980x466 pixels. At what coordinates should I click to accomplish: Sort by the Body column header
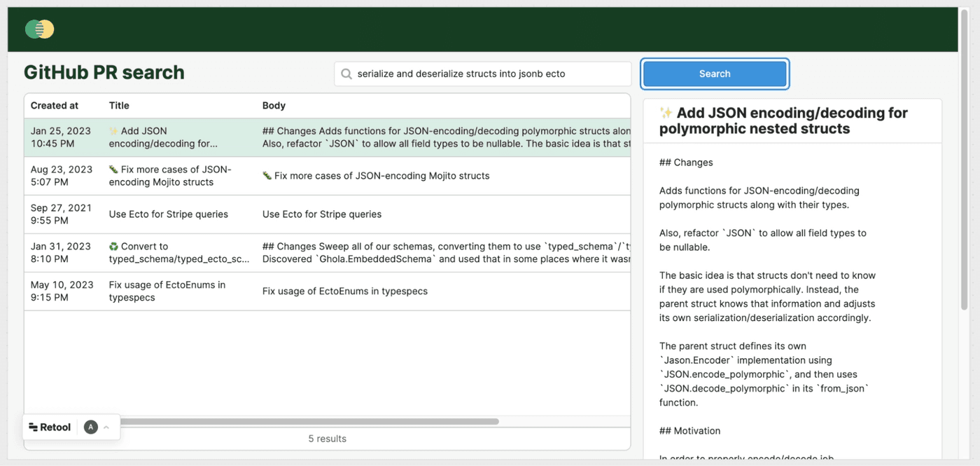(x=274, y=106)
